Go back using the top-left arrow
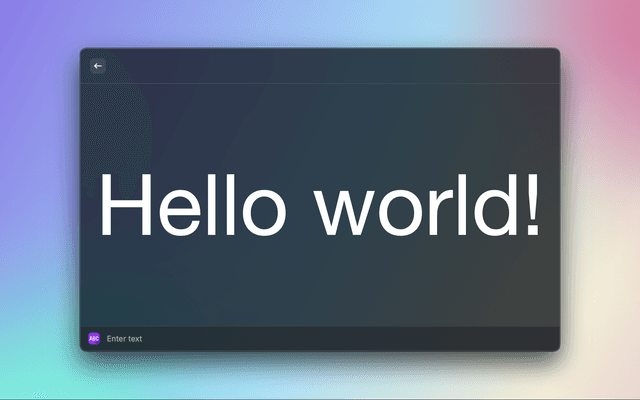 coord(98,66)
